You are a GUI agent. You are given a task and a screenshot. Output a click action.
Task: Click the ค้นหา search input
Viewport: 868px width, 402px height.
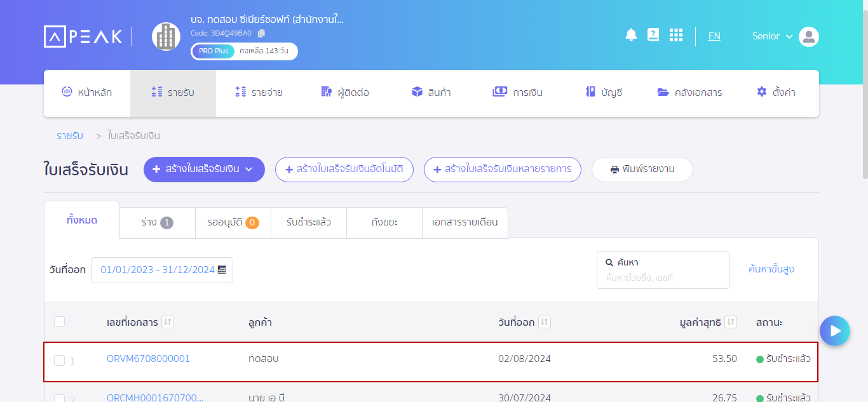pyautogui.click(x=663, y=270)
